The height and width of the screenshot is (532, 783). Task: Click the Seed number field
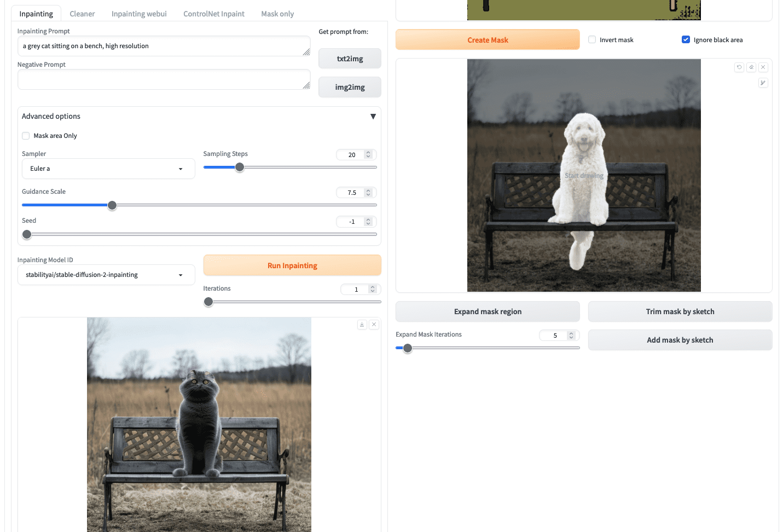tap(356, 222)
